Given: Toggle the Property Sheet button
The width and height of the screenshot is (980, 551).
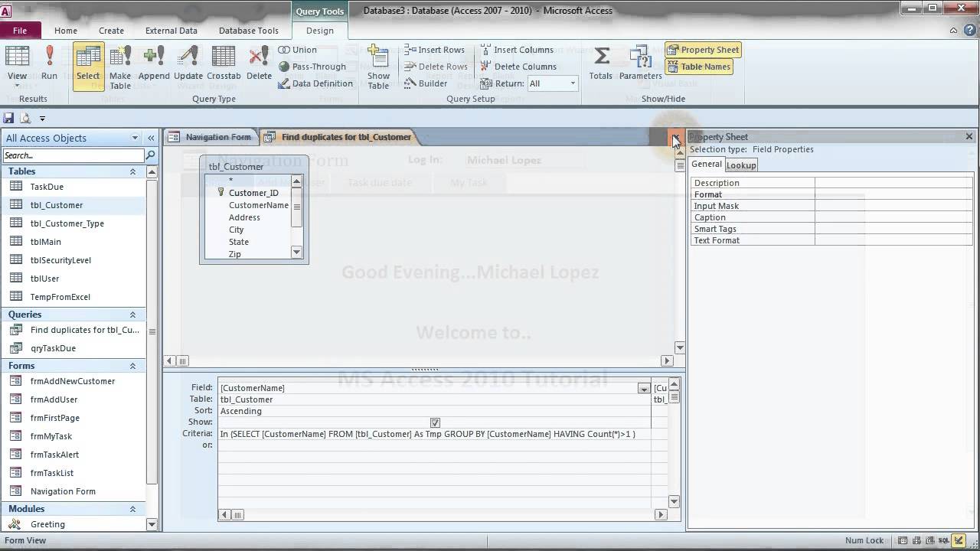Looking at the screenshot, I should coord(703,50).
